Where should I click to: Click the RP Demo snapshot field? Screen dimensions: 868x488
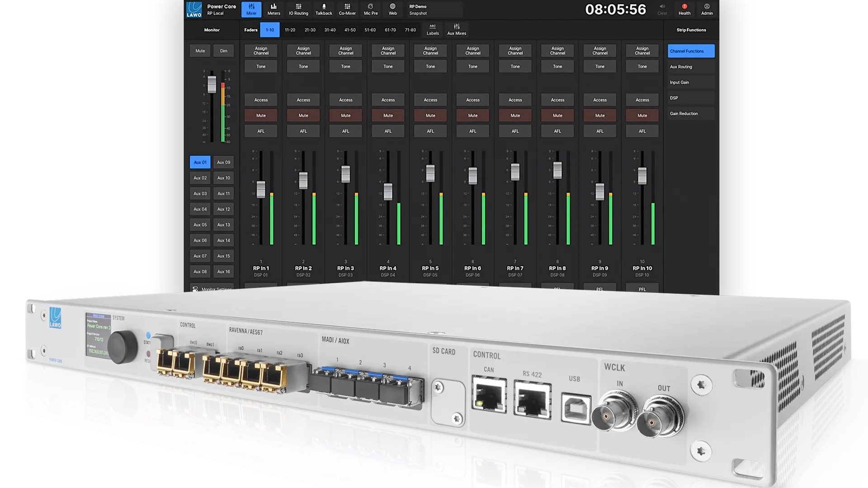point(435,9)
